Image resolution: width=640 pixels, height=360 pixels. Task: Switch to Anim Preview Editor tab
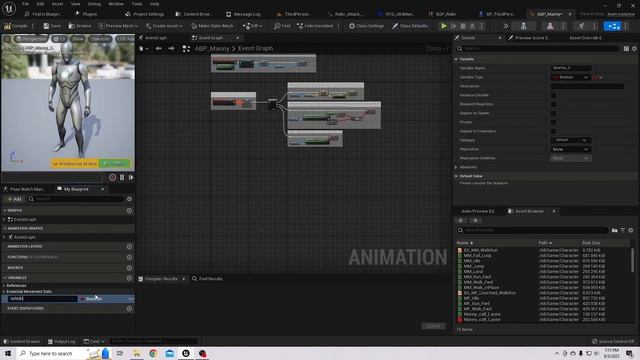coord(478,211)
